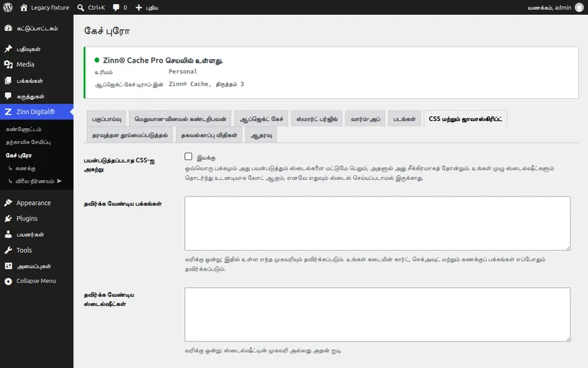This screenshot has width=588, height=368.
Task: Open the Appearance paintbrush icon
Action: click(x=8, y=203)
